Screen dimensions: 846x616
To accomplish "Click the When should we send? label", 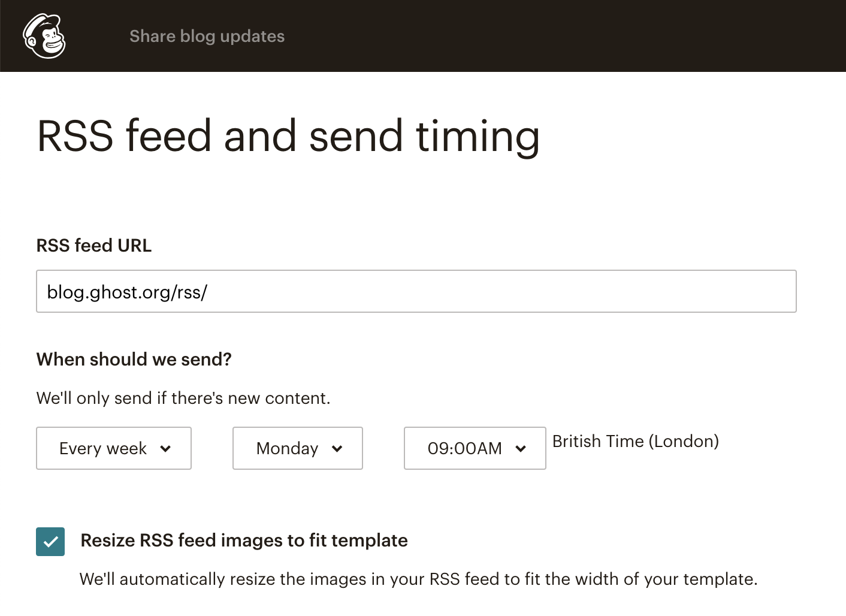I will [134, 359].
